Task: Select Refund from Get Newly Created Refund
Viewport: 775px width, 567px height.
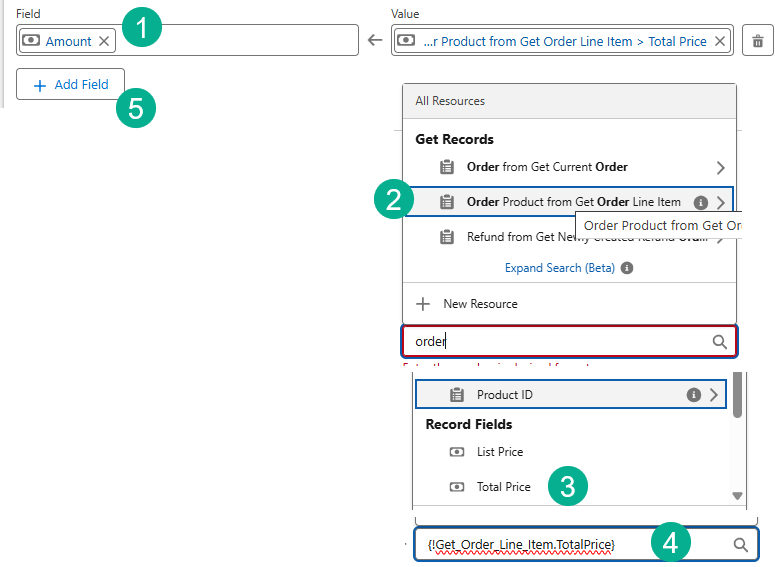Action: pos(560,238)
